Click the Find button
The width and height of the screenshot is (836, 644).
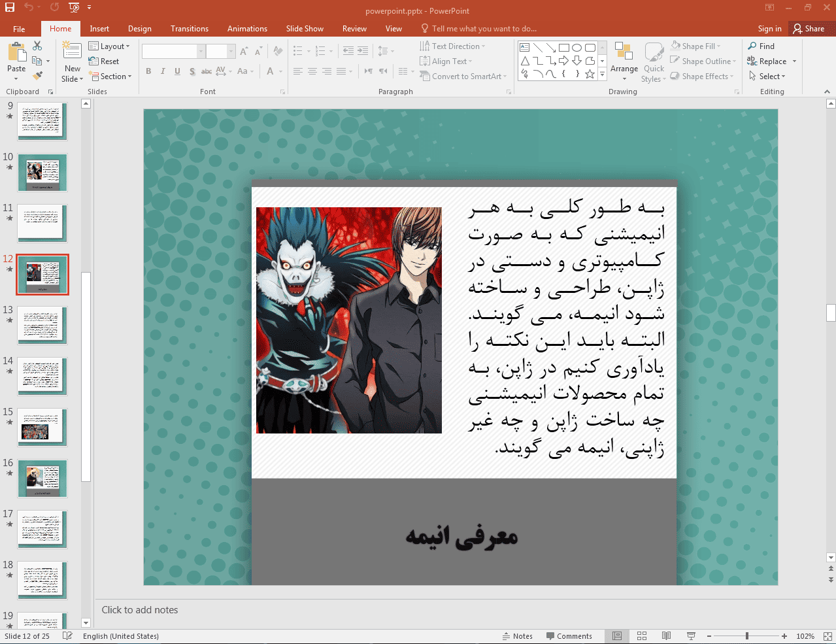click(761, 46)
